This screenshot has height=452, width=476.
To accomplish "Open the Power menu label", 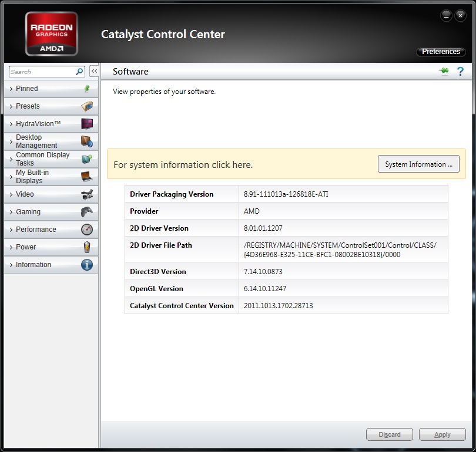I will 26,247.
